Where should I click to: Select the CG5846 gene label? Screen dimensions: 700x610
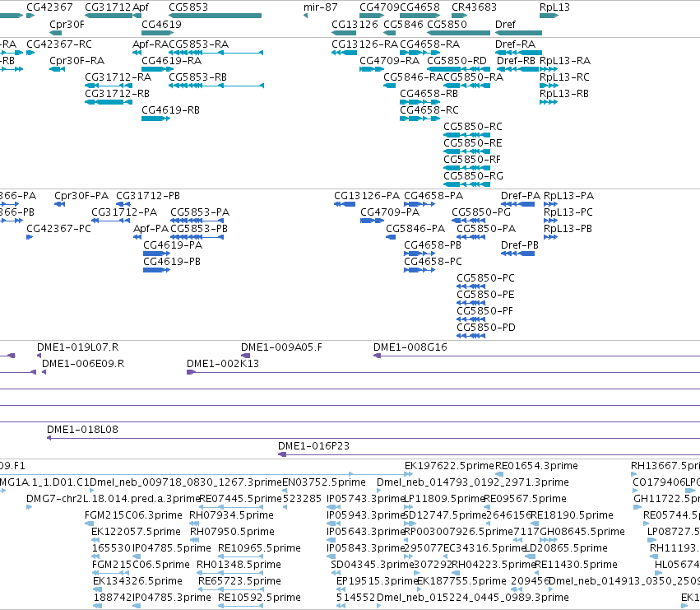[404, 24]
